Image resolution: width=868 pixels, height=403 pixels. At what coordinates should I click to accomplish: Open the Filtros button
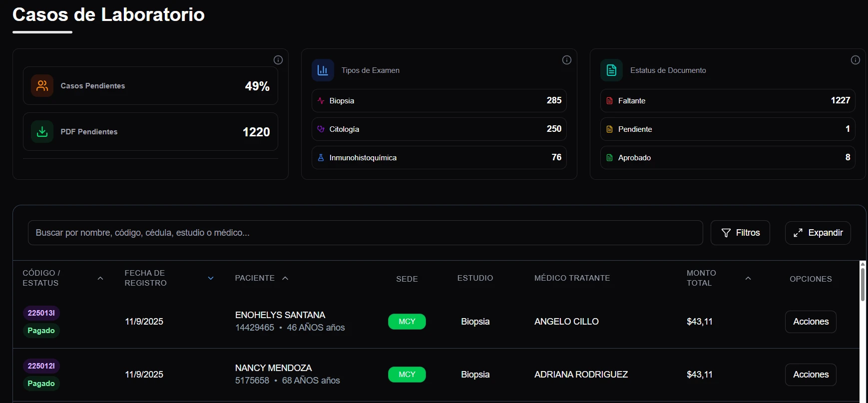click(740, 233)
